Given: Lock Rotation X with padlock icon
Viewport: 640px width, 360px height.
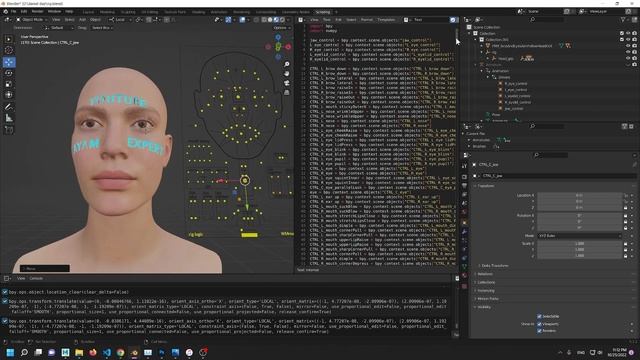Looking at the screenshot, I should pos(625,216).
